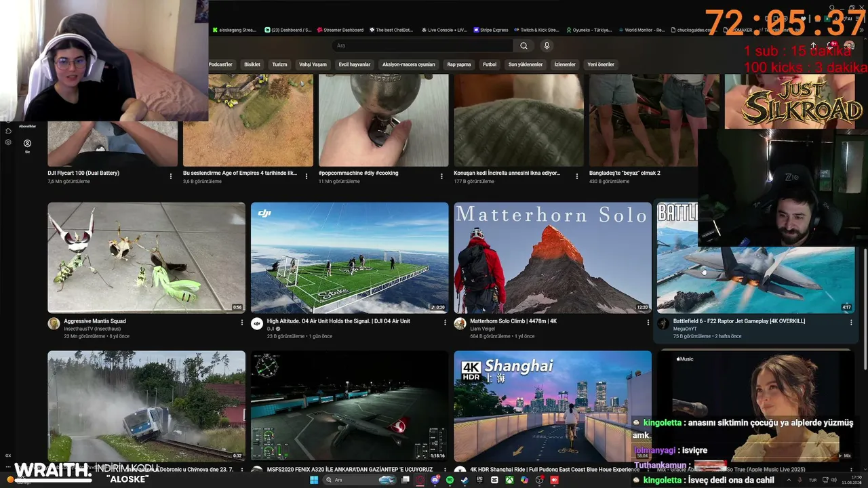Visit the Liam Vetgel channel name link
868x488 pixels.
[x=483, y=329]
